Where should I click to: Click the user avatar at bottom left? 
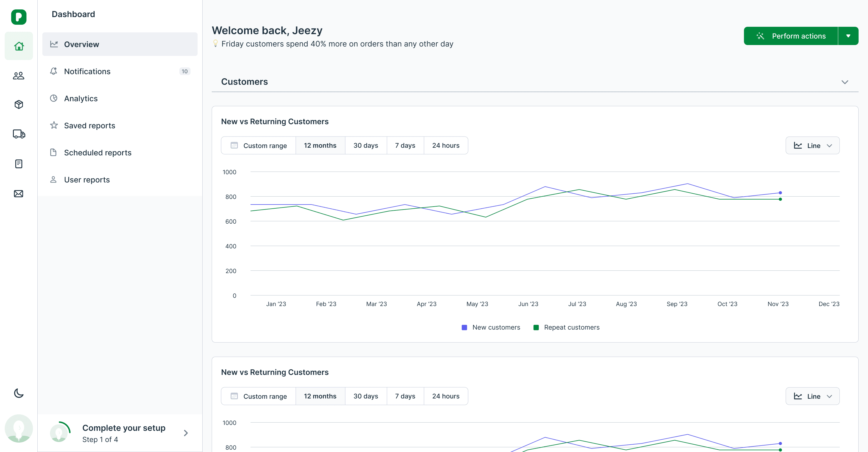(x=19, y=428)
